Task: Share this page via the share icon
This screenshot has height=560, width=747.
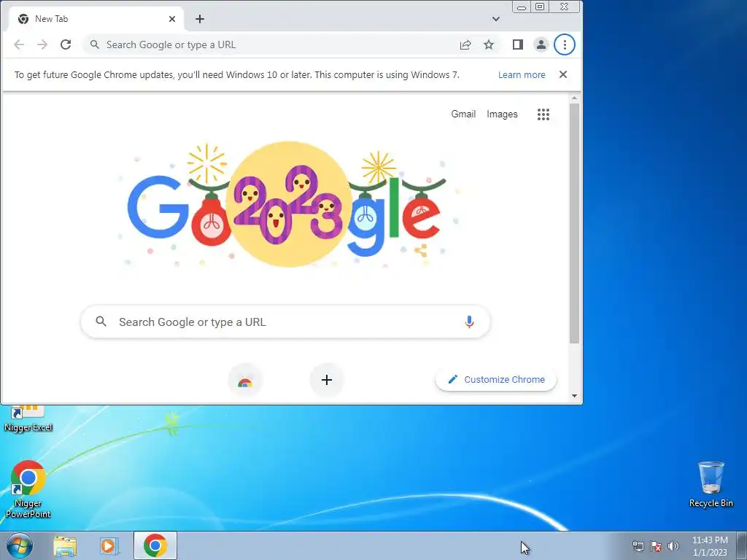Action: (465, 44)
